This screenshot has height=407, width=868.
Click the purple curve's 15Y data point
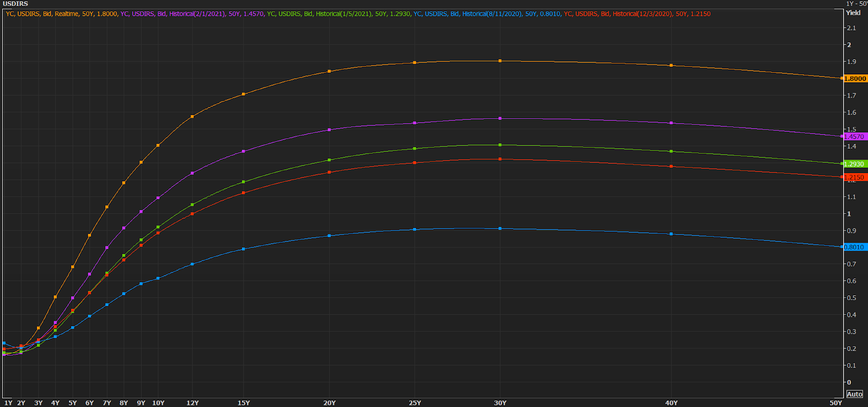point(244,151)
